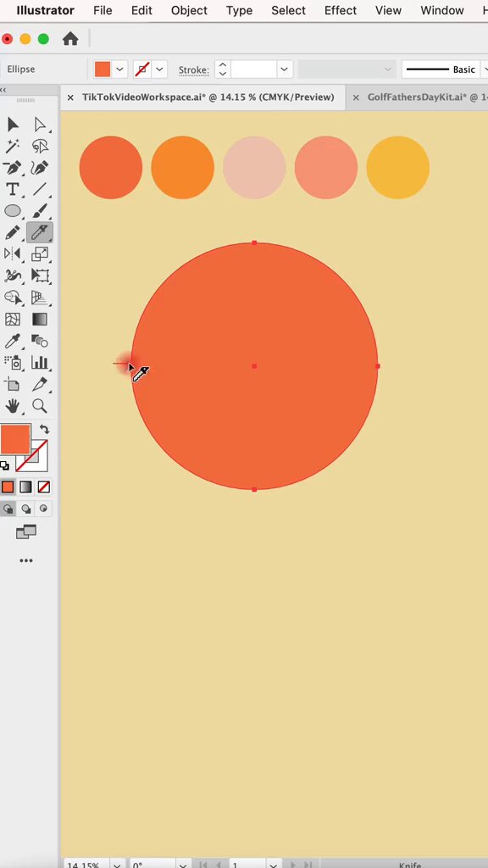488x868 pixels.
Task: Close the TikTokVideoWorkspace.ai tab
Action: pos(70,97)
